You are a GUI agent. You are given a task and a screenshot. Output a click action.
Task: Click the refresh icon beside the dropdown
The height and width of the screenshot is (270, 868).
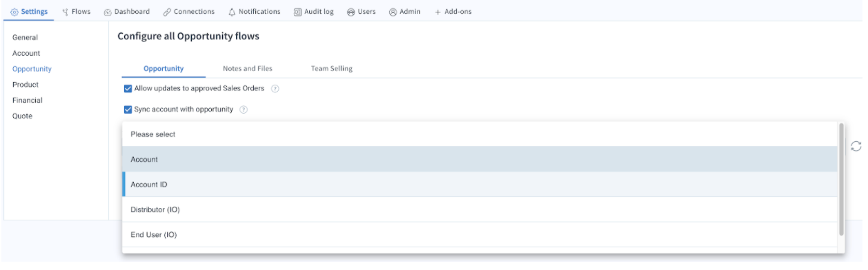(x=856, y=145)
